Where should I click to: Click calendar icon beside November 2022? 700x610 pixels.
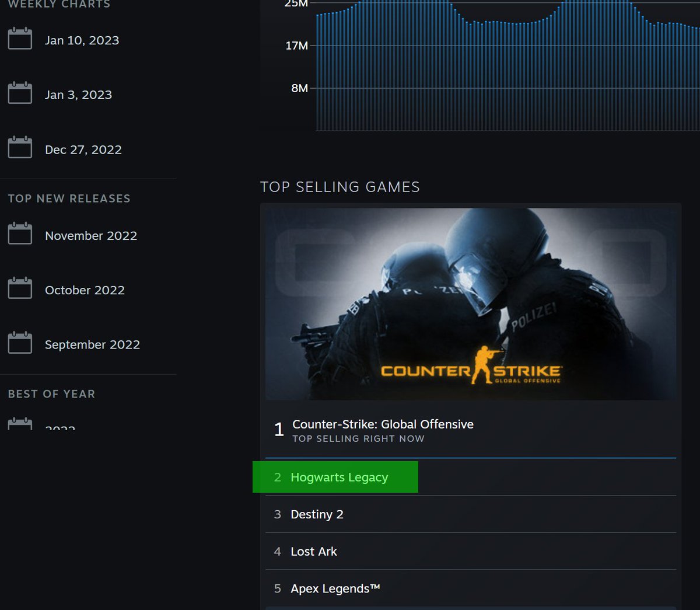tap(20, 234)
